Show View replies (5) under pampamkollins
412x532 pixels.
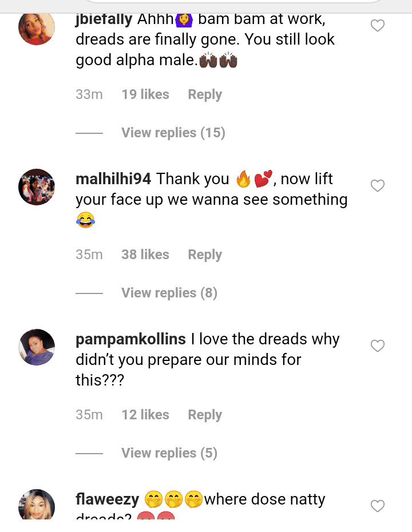(x=169, y=453)
